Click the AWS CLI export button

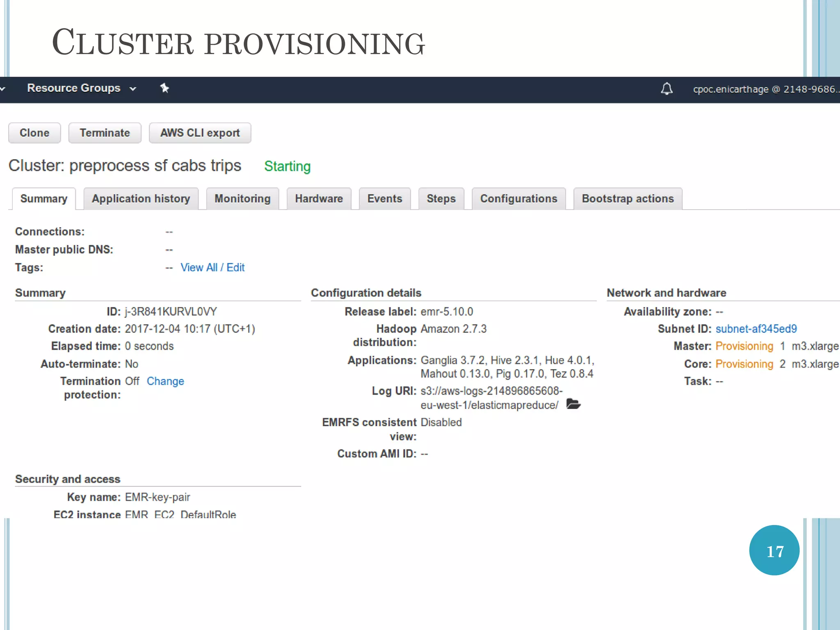[200, 133]
